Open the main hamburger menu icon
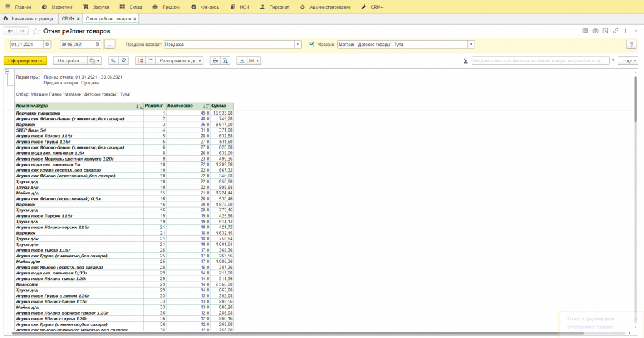 point(8,7)
